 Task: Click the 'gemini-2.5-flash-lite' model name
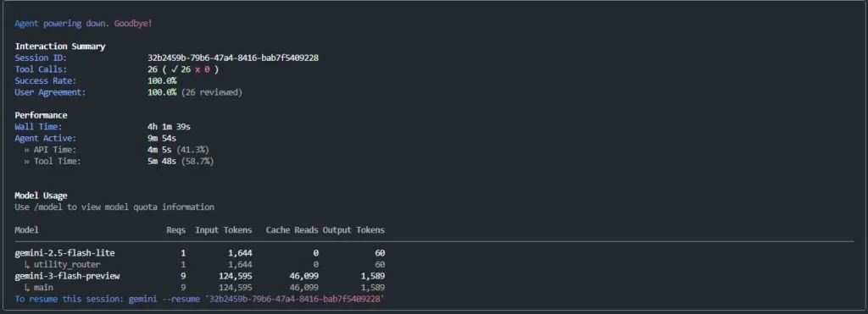coord(64,253)
